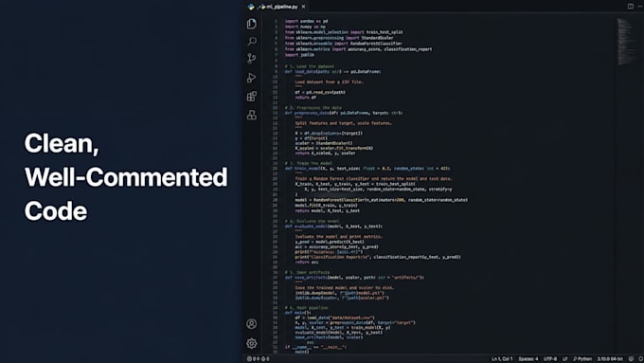Click the classification_report print line
This screenshot has width=644, height=363.
point(378,257)
